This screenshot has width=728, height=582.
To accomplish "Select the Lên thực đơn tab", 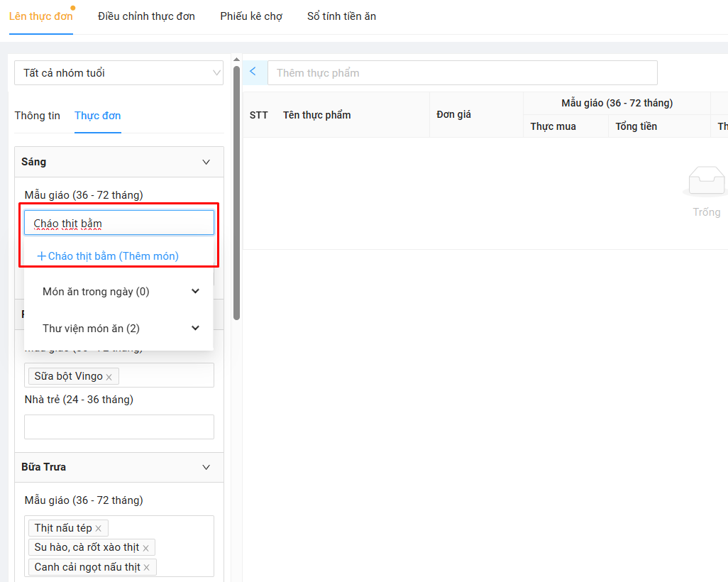I will point(40,16).
